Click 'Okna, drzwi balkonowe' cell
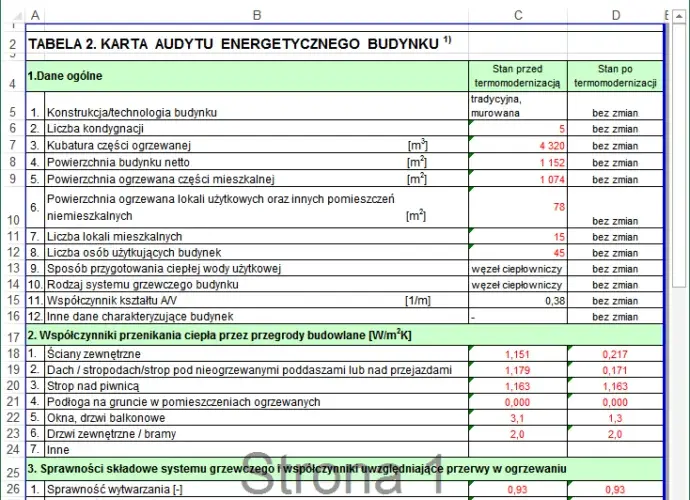This screenshot has width=690, height=500. pyautogui.click(x=257, y=418)
